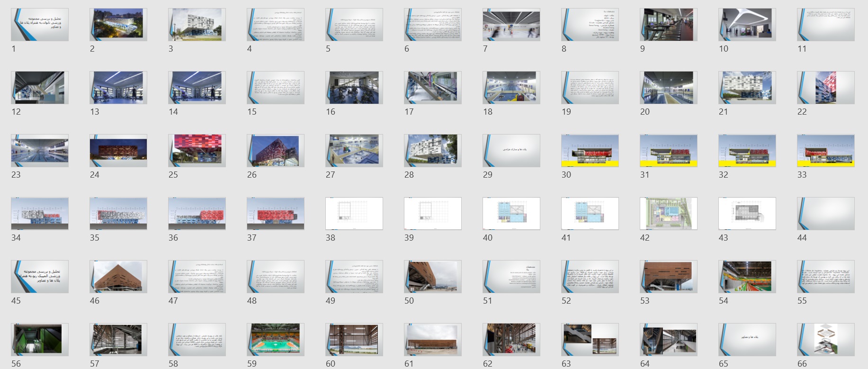Select slide 63 with two photos
Viewport: 868px width, 369px height.
pos(590,340)
